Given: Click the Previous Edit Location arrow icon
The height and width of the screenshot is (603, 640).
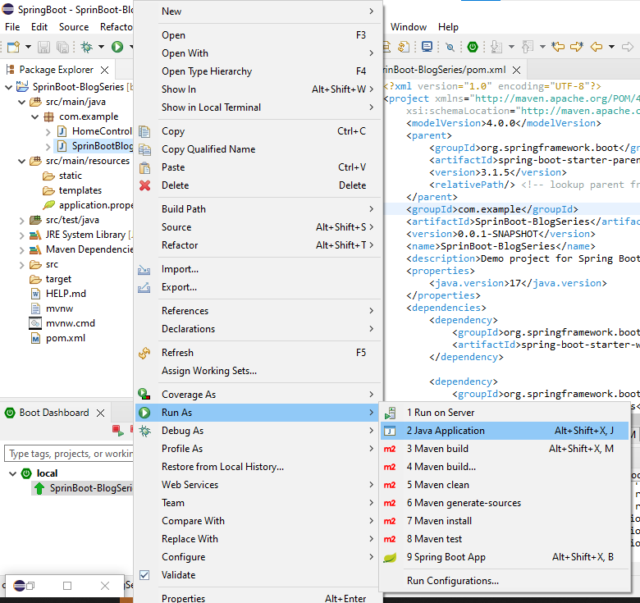Looking at the screenshot, I should pos(558,47).
